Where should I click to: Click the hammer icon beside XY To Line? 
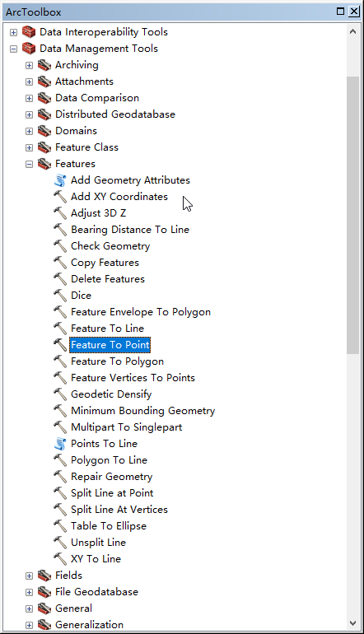(60, 559)
